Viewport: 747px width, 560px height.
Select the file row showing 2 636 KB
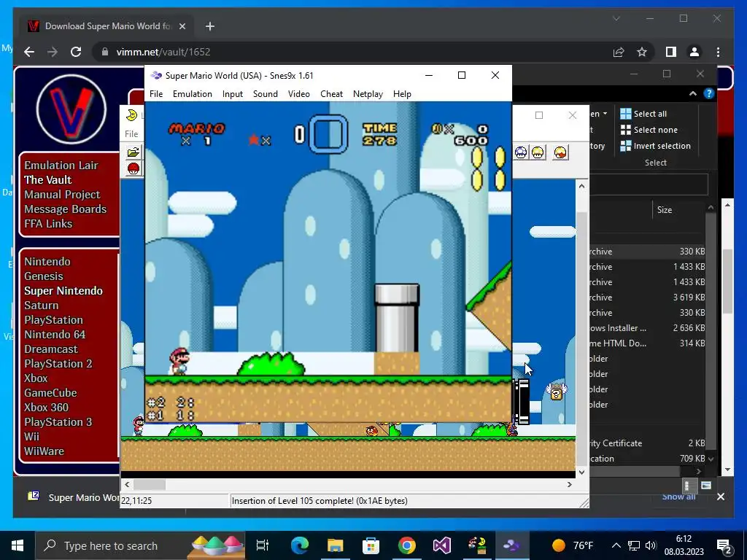click(647, 327)
